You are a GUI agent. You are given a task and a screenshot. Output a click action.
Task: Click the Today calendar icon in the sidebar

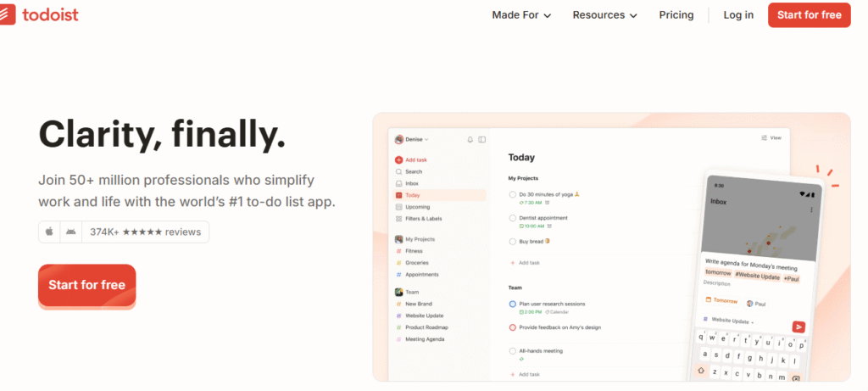point(398,195)
